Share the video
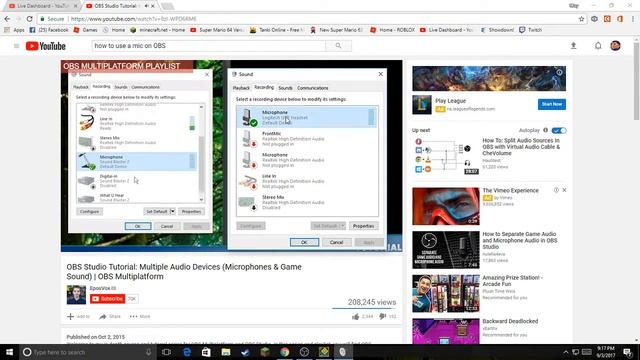Image resolution: width=640 pixels, height=360 pixels. pos(110,316)
